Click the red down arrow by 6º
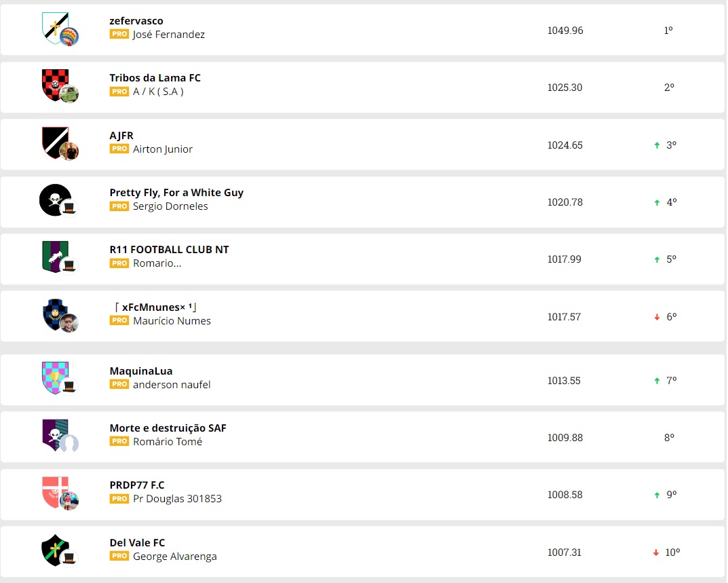 pyautogui.click(x=657, y=317)
